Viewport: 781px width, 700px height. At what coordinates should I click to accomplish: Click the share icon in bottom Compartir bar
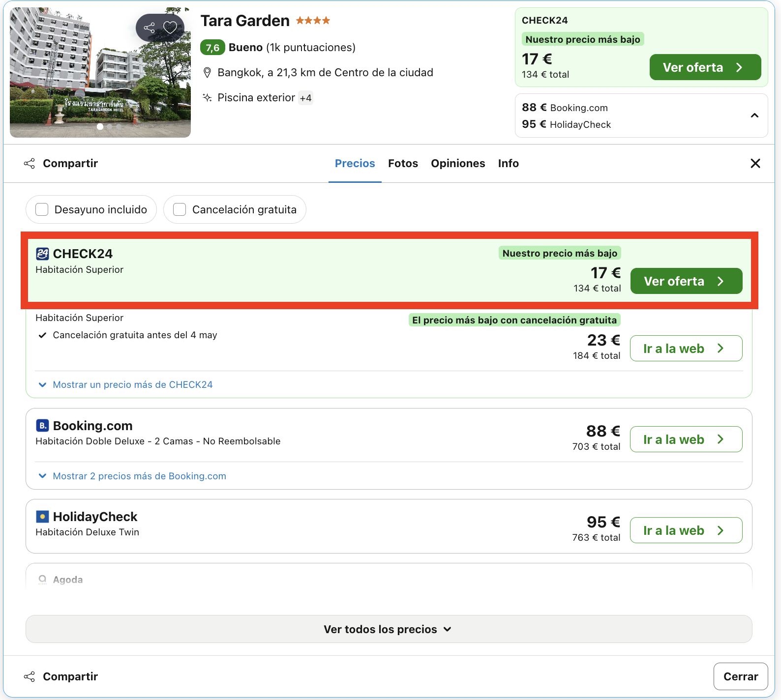point(30,677)
